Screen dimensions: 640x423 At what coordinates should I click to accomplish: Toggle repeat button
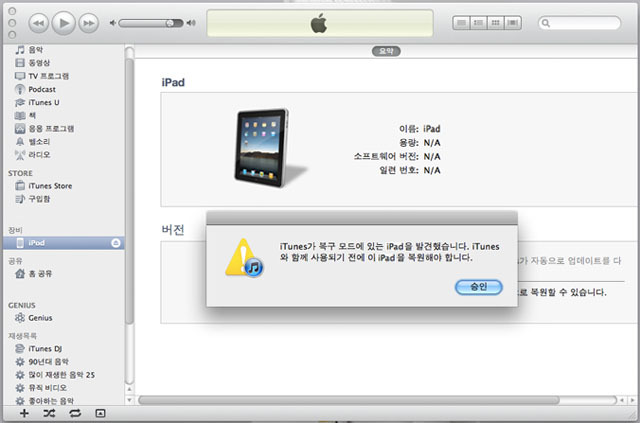click(x=75, y=413)
